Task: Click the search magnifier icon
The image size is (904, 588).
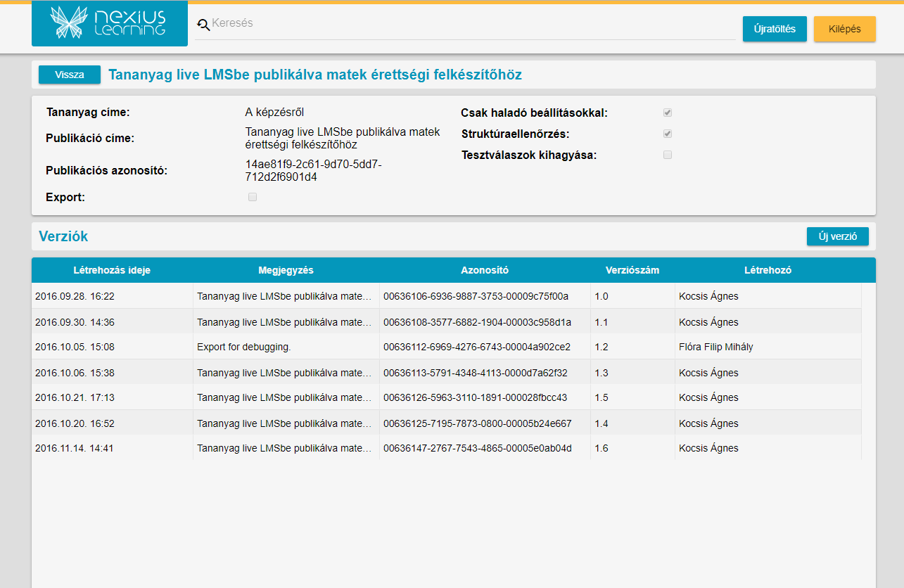Action: click(x=203, y=25)
